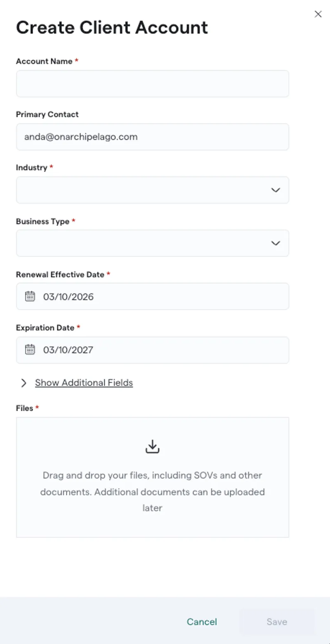
Task: Click the file upload download-arrow icon
Action: click(153, 446)
